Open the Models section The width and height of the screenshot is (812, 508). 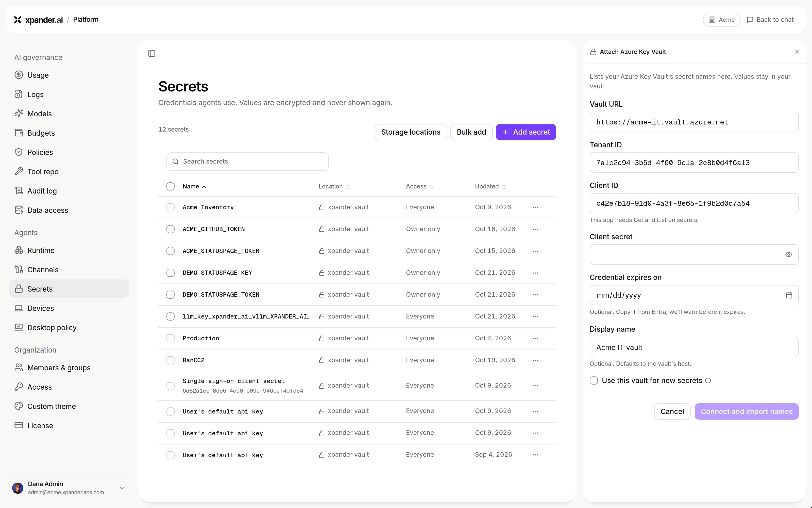(x=69, y=114)
